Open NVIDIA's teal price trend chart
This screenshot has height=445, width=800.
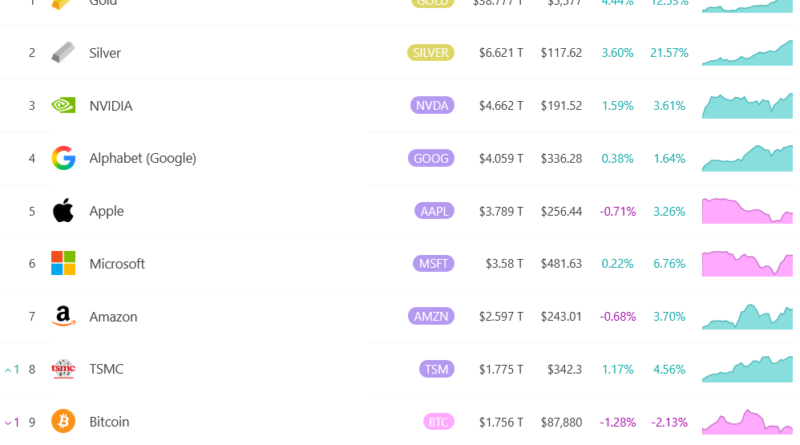tap(747, 106)
